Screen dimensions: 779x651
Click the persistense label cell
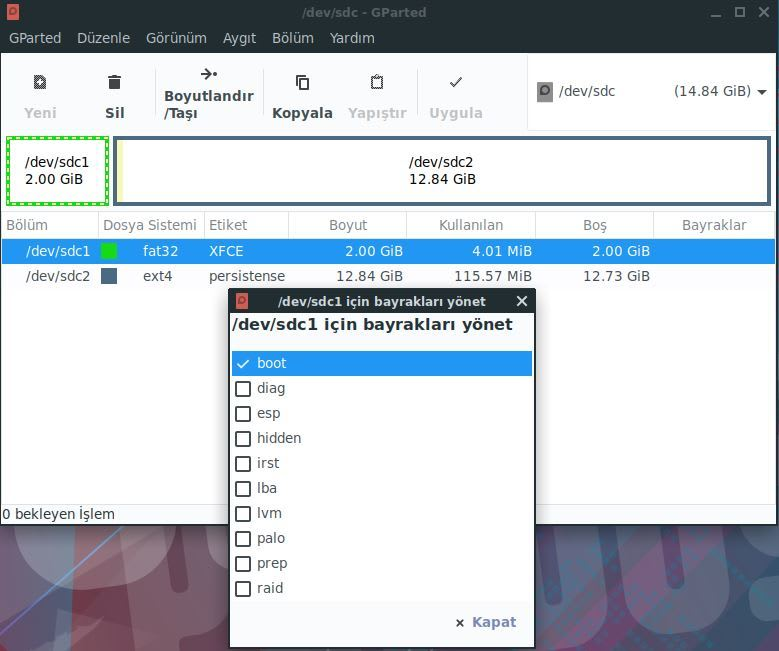coord(247,276)
